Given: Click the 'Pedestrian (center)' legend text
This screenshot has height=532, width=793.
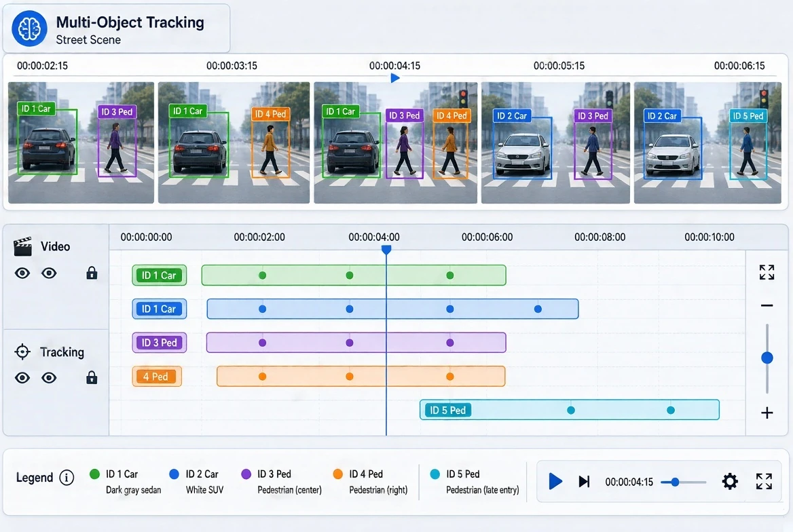Looking at the screenshot, I should [289, 490].
